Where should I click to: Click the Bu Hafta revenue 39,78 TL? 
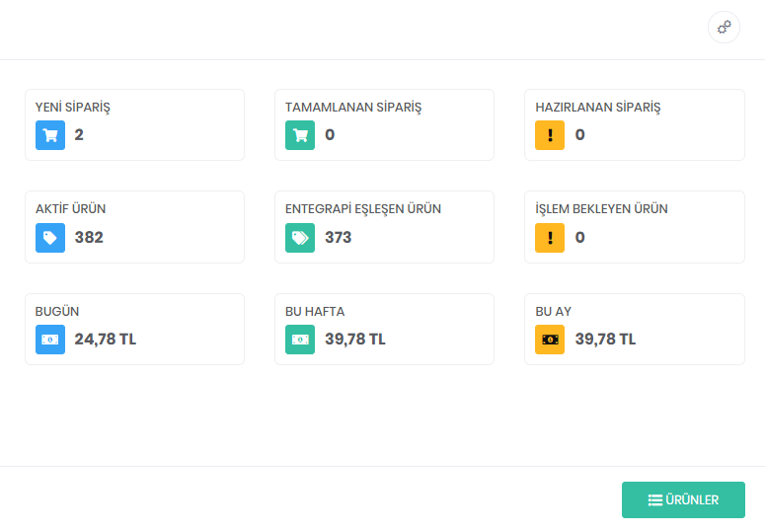click(x=355, y=340)
